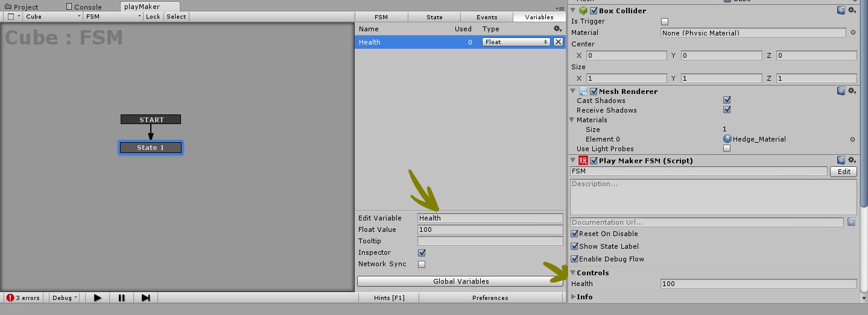868x315 pixels.
Task: Open the Variables list gear settings menu
Action: (x=557, y=28)
